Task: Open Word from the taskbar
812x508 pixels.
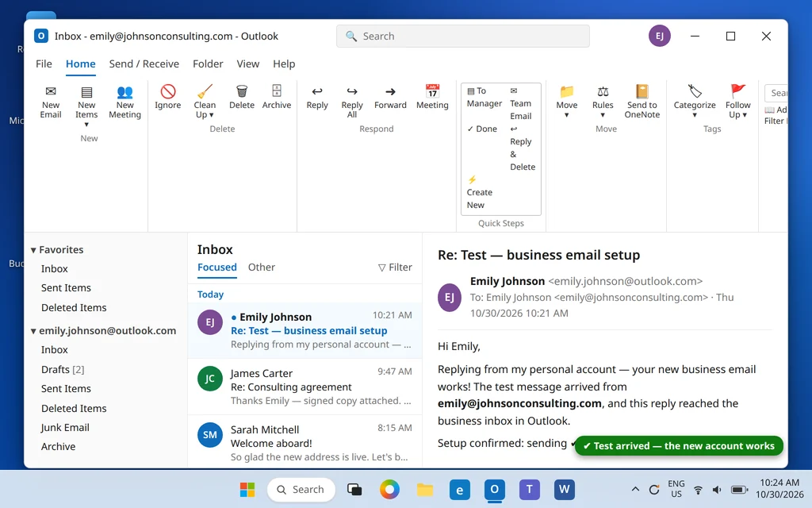Action: tap(564, 489)
